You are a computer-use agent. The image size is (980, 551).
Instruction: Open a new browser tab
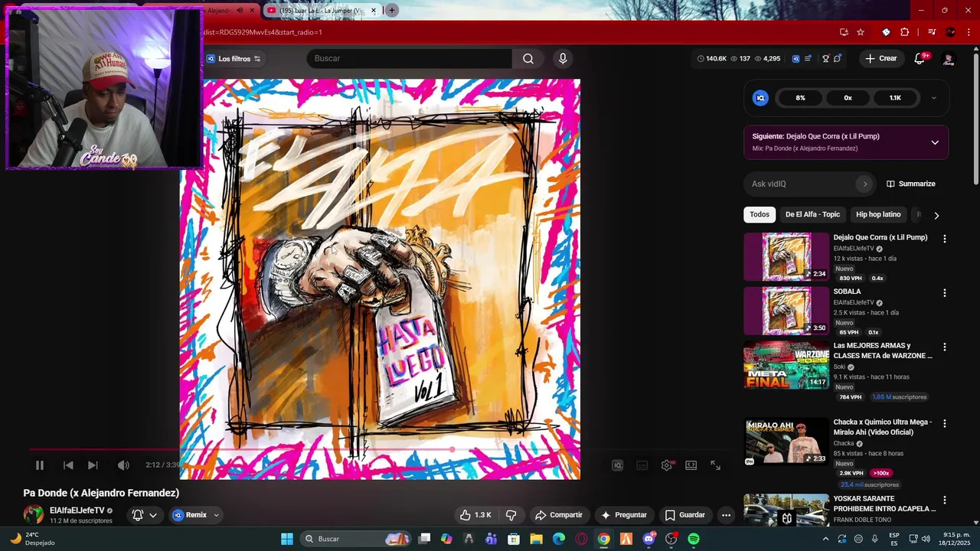coord(391,11)
